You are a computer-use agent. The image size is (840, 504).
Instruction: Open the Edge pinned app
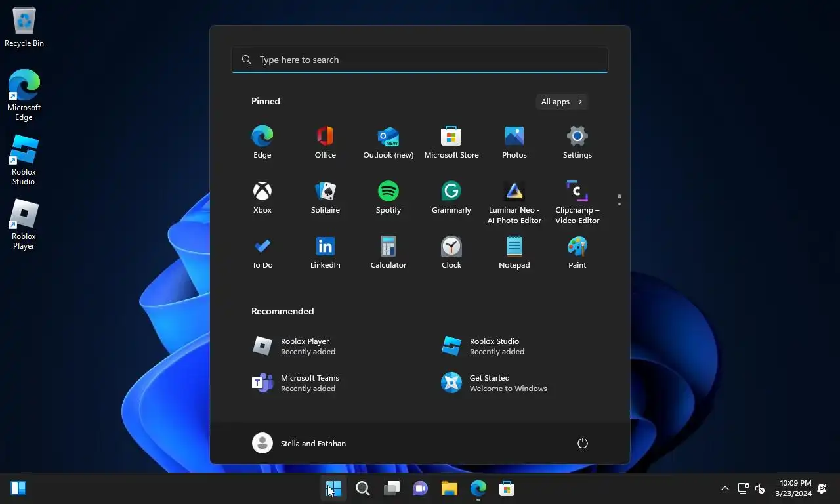pos(262,142)
